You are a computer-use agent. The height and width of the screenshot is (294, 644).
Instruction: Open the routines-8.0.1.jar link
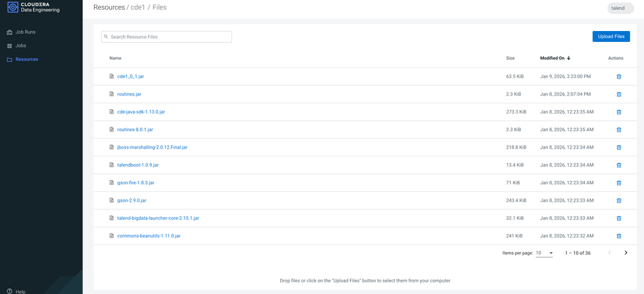click(135, 129)
